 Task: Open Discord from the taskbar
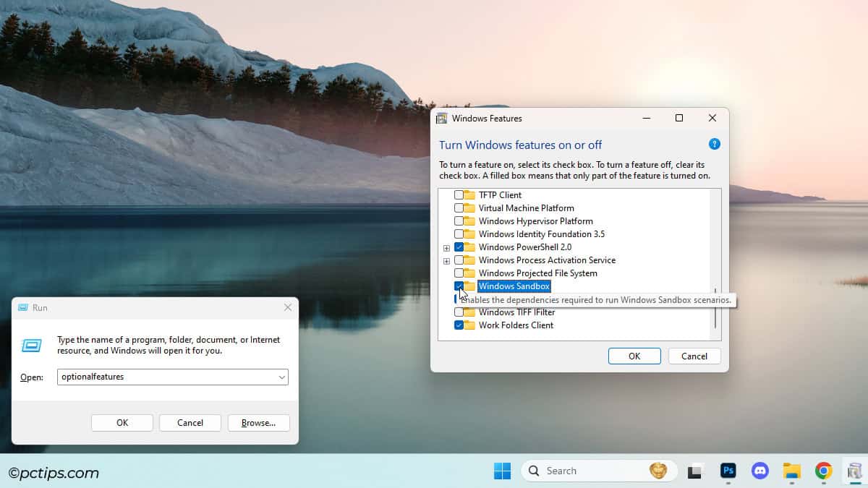click(760, 471)
